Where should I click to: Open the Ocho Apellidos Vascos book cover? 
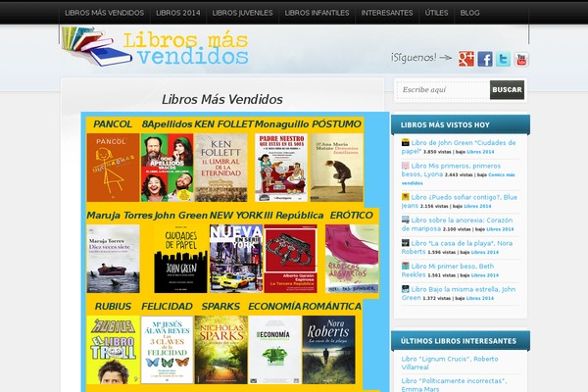click(168, 168)
